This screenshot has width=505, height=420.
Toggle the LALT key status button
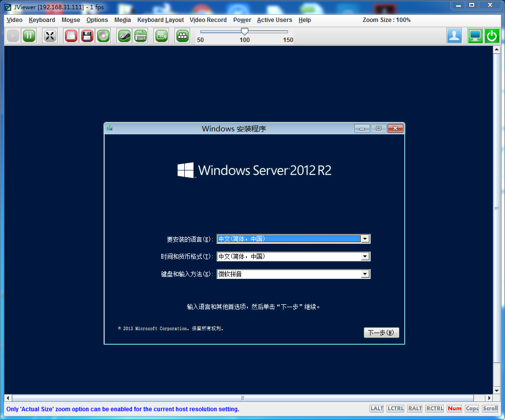(377, 409)
